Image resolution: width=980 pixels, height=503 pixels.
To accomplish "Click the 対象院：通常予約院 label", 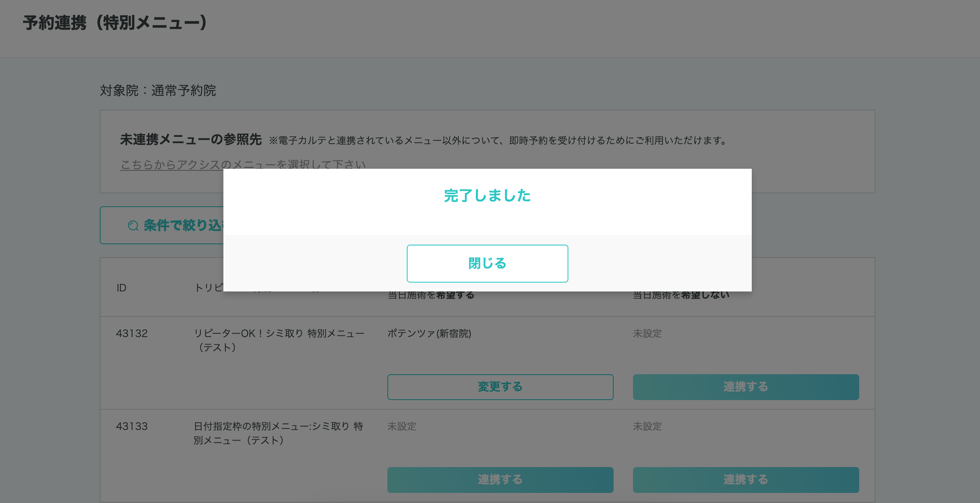I will click(158, 90).
